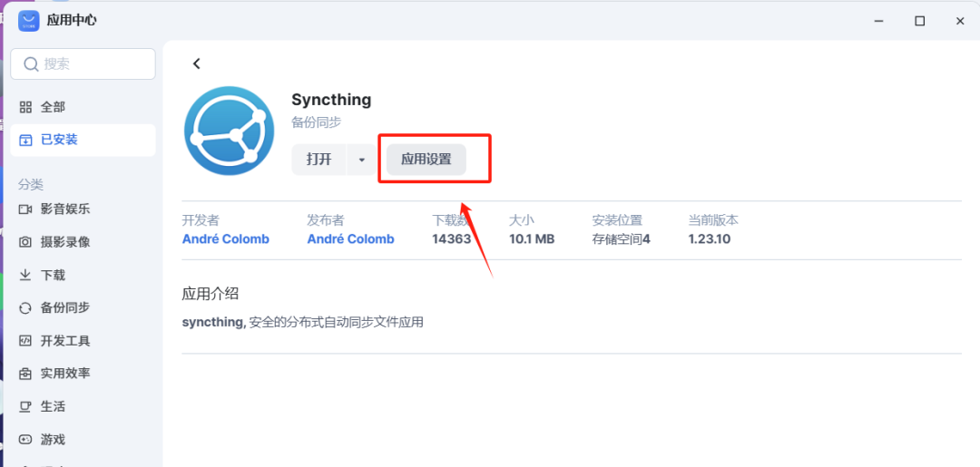Open the 下载 category

83,276
